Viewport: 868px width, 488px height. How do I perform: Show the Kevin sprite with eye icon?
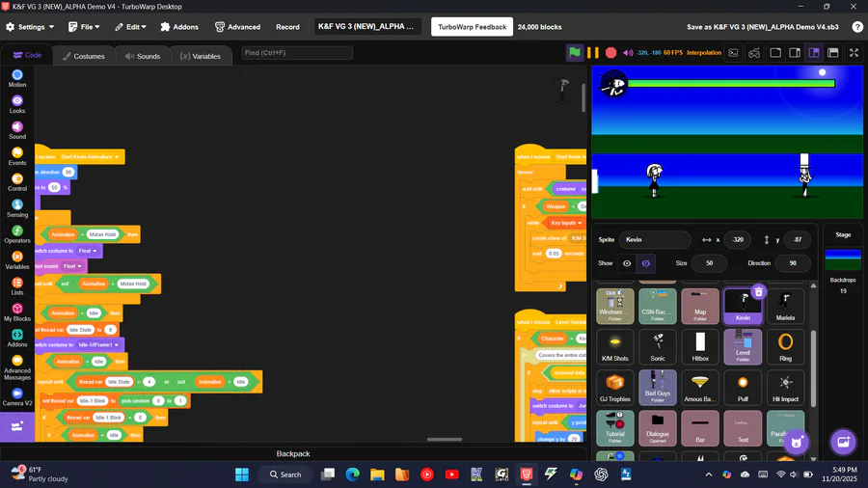click(x=627, y=263)
